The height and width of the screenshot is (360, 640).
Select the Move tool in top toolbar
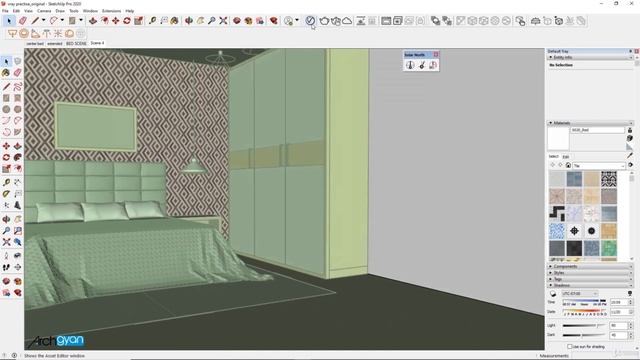click(116, 20)
